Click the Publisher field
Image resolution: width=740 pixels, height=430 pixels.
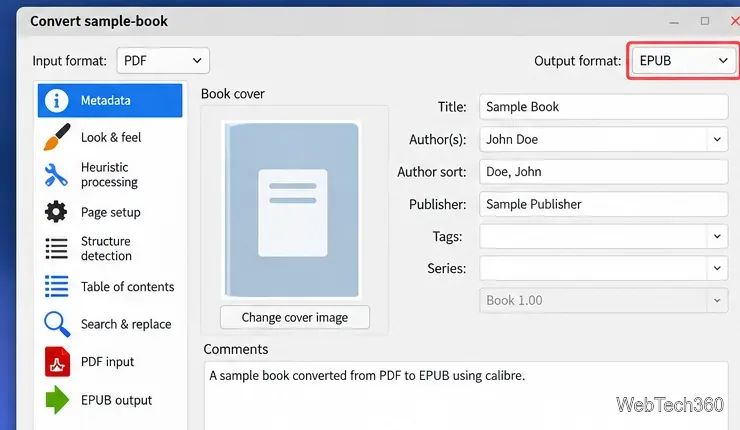604,204
